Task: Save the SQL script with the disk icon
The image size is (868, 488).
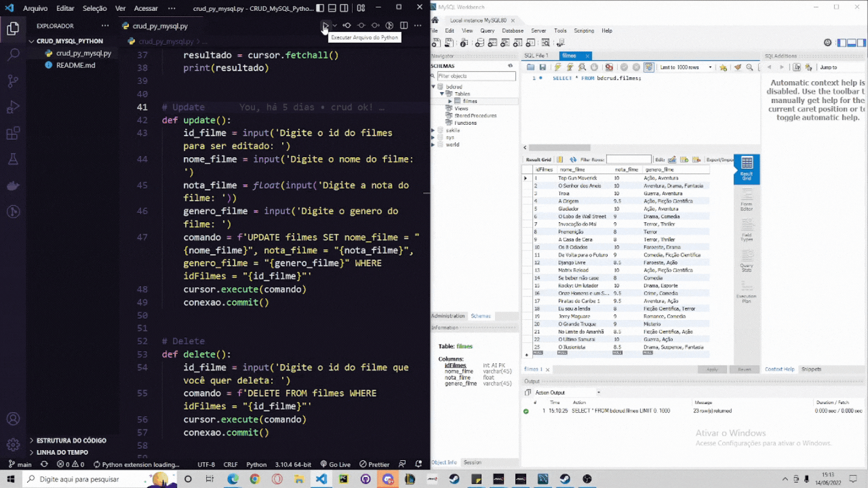Action: pyautogui.click(x=542, y=67)
